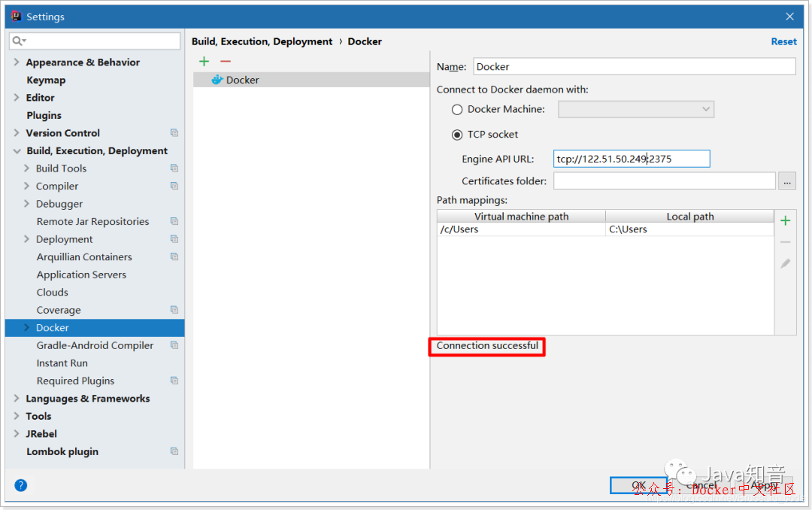Select the Docker Machine radio button

(x=457, y=110)
